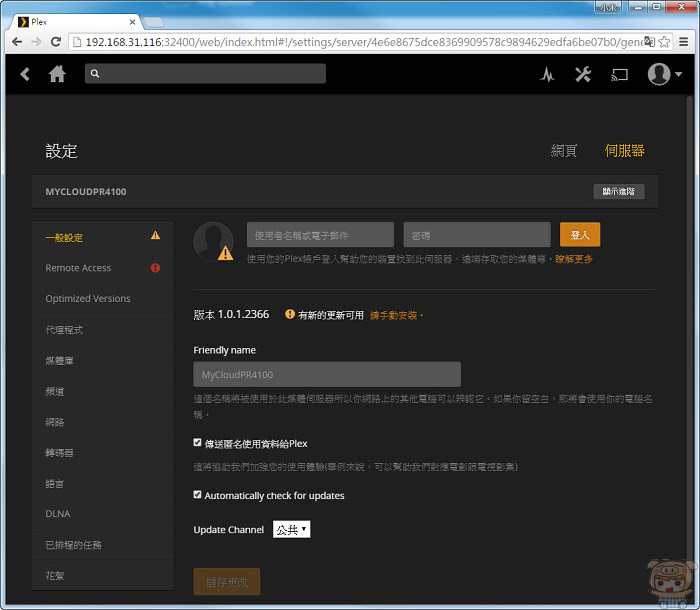Viewport: 700px width, 610px height.
Task: Click the page icon in address bar
Action: (x=77, y=42)
